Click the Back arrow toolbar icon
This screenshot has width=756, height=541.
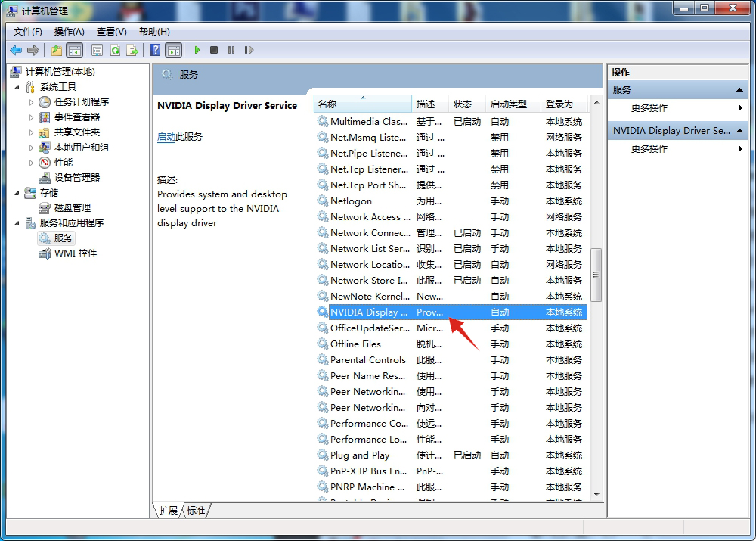click(16, 50)
